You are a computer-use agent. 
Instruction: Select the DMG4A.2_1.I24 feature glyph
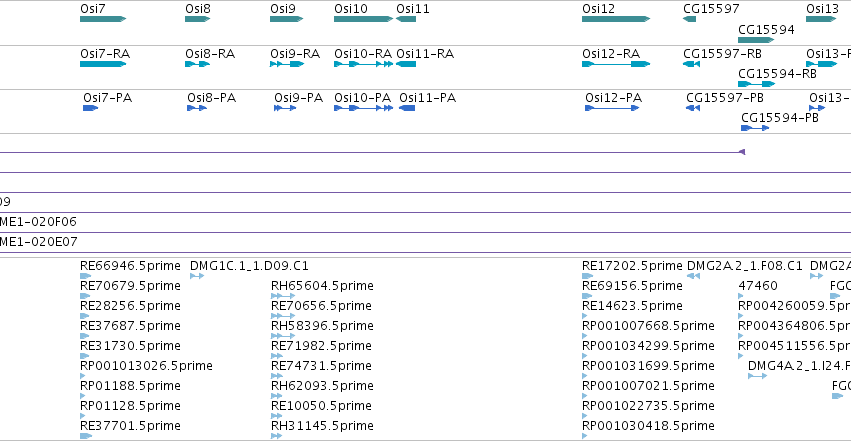tap(757, 376)
